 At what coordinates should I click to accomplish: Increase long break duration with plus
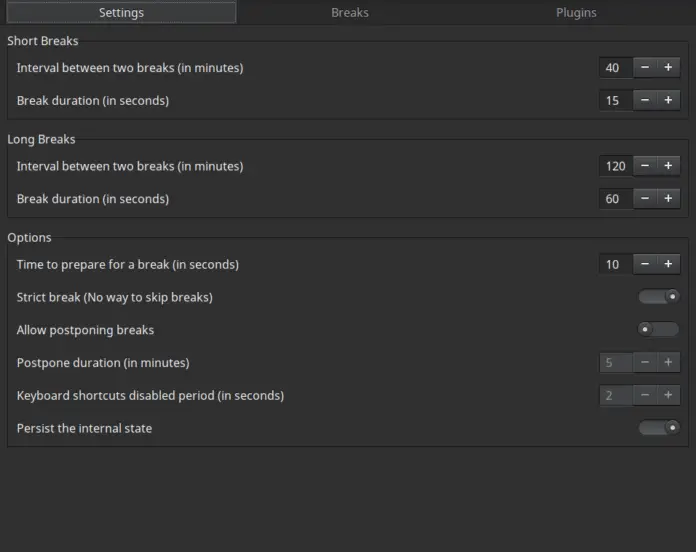pos(668,199)
